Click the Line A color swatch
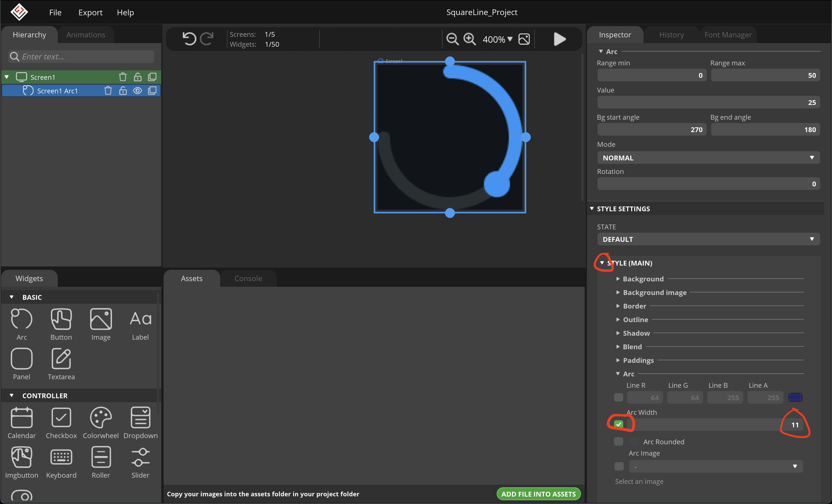Viewport: 832px width, 504px height. pos(795,397)
